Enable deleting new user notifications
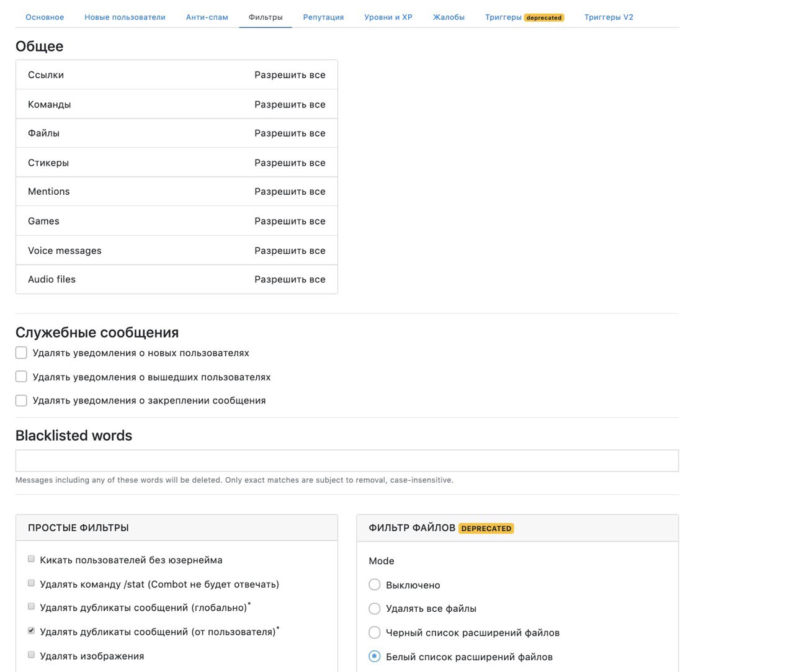 coord(21,353)
